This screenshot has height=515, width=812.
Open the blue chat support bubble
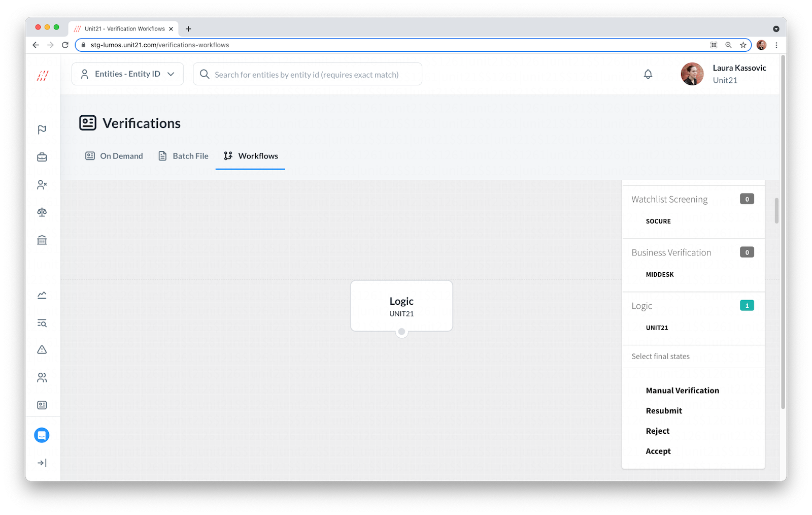coord(42,435)
